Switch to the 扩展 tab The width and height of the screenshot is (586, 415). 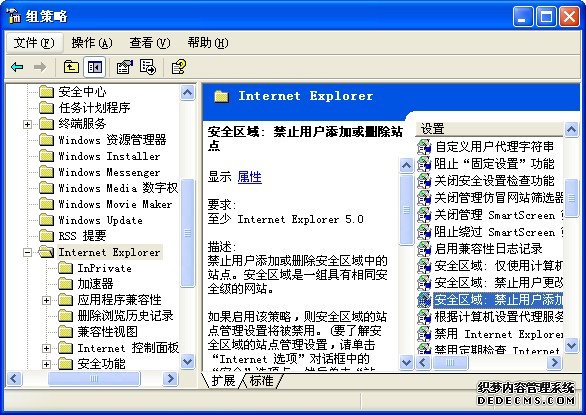click(x=223, y=381)
